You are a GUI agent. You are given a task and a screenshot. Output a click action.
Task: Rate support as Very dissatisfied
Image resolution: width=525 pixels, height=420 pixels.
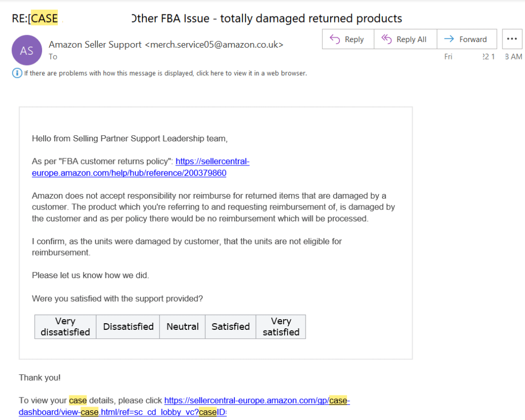tap(65, 327)
